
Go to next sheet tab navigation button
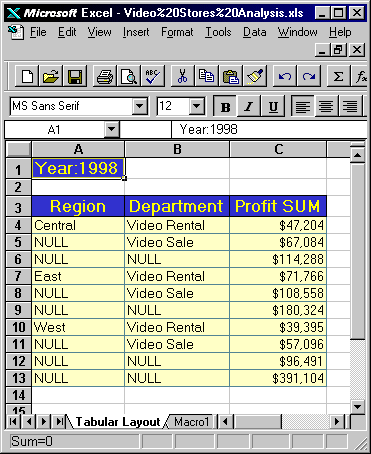pos(44,422)
